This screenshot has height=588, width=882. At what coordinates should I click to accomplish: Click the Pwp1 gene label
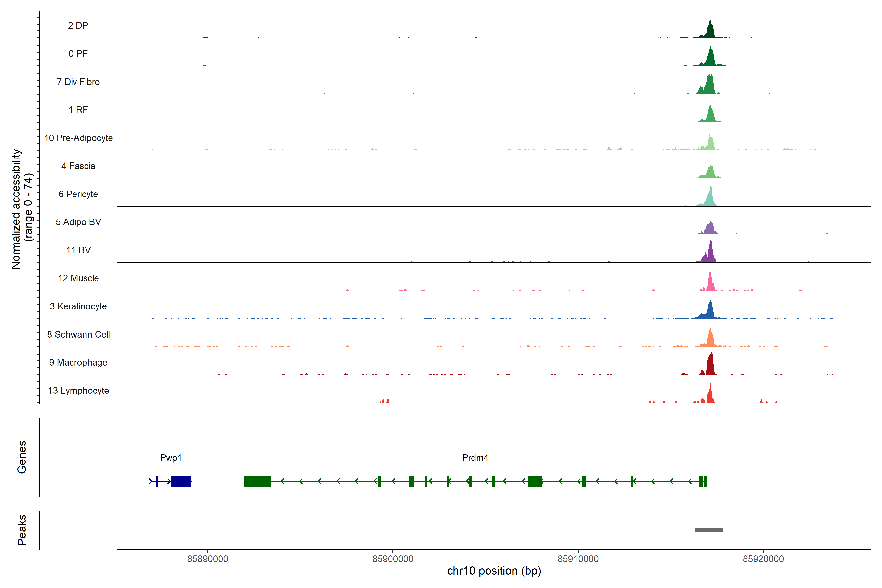[171, 457]
